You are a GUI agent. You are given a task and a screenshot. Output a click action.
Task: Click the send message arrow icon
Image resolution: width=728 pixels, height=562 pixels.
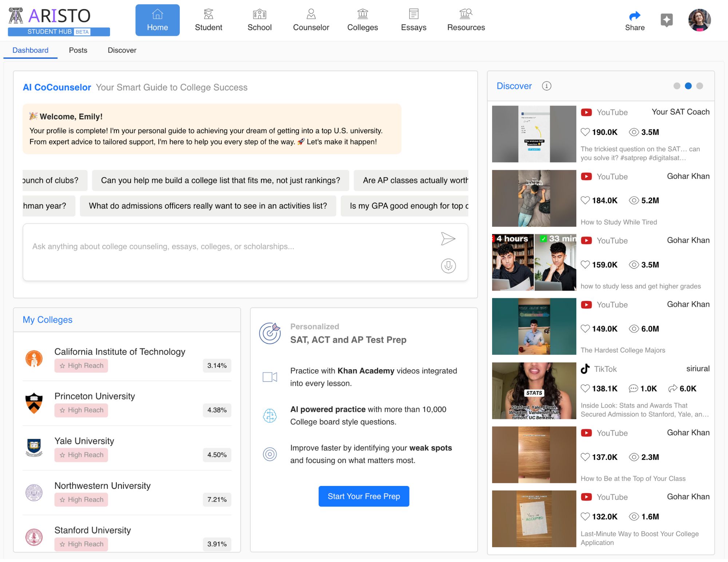tap(448, 239)
